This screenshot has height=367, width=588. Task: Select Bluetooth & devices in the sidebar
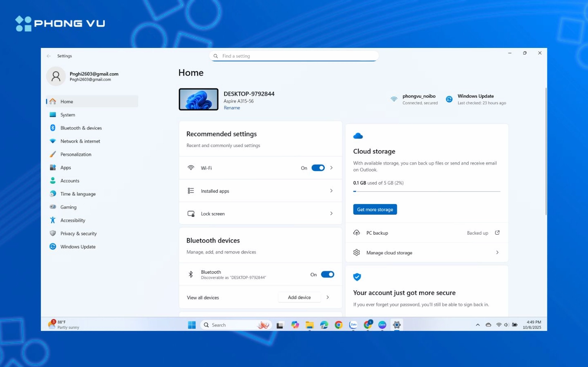[x=81, y=128]
